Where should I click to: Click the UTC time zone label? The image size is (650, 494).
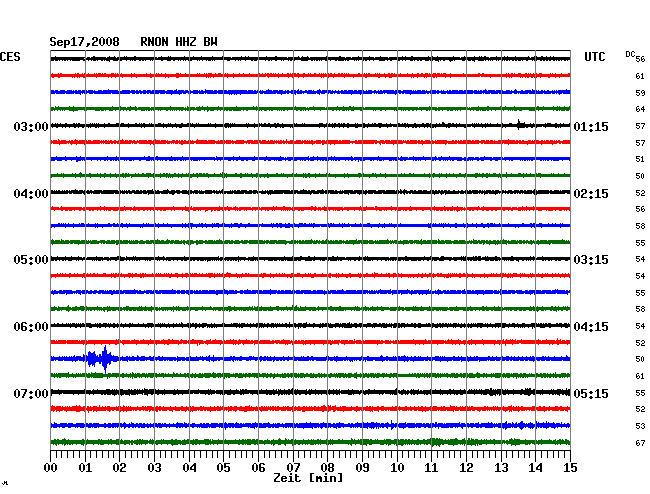(x=594, y=57)
